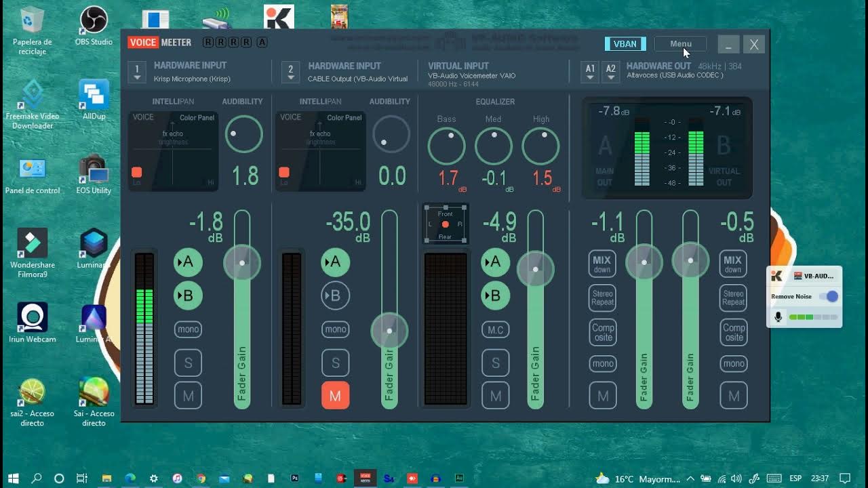Open Task View from taskbar

click(x=81, y=478)
